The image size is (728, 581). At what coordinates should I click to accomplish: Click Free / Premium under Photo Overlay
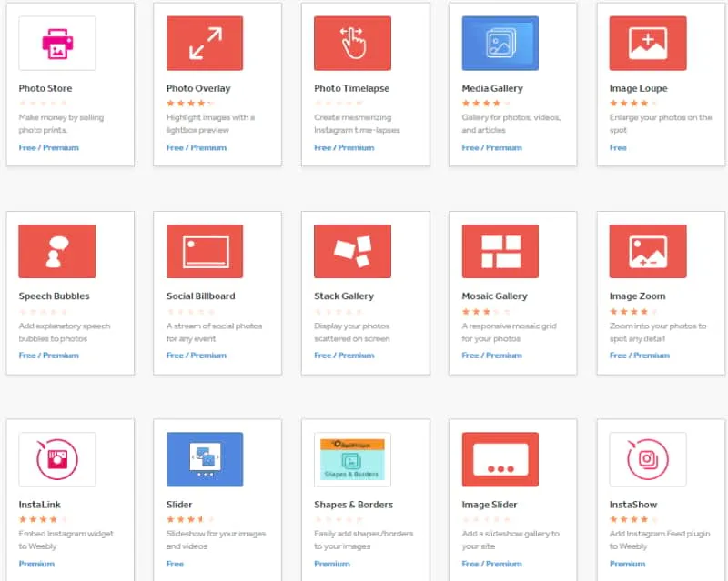coord(197,147)
